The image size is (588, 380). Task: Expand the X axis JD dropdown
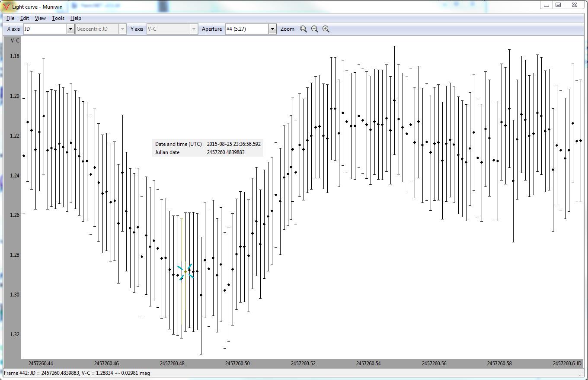(70, 29)
